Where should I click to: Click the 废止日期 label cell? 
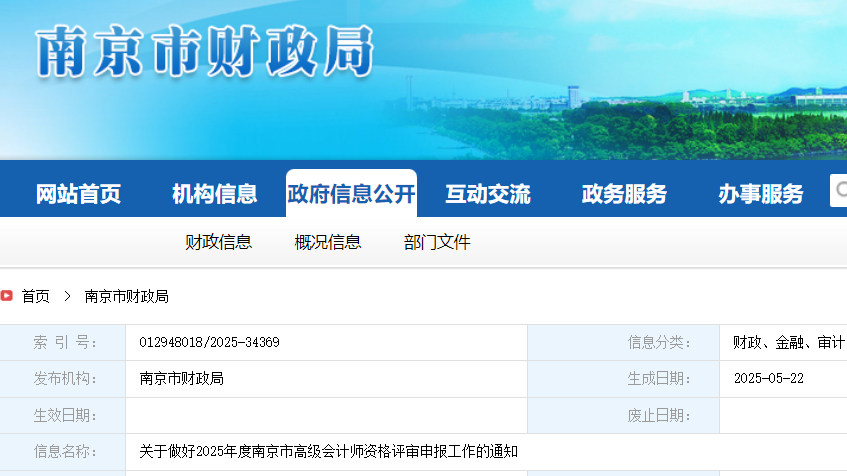tap(623, 415)
